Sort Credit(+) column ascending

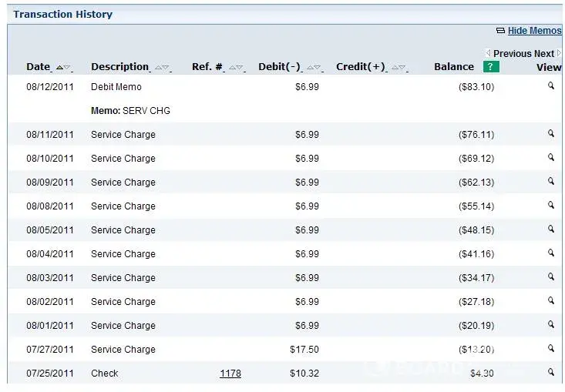pos(395,68)
